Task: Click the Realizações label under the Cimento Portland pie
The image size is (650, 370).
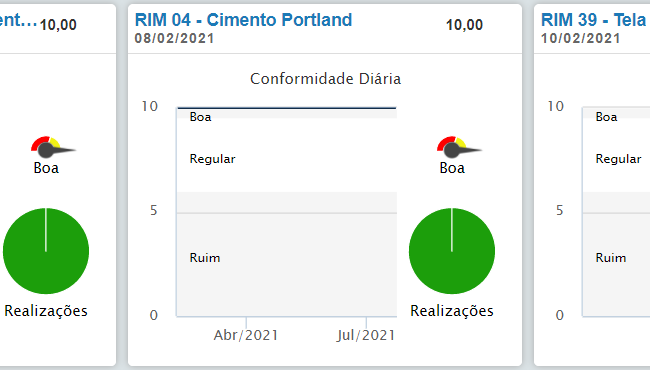Action: (x=452, y=311)
